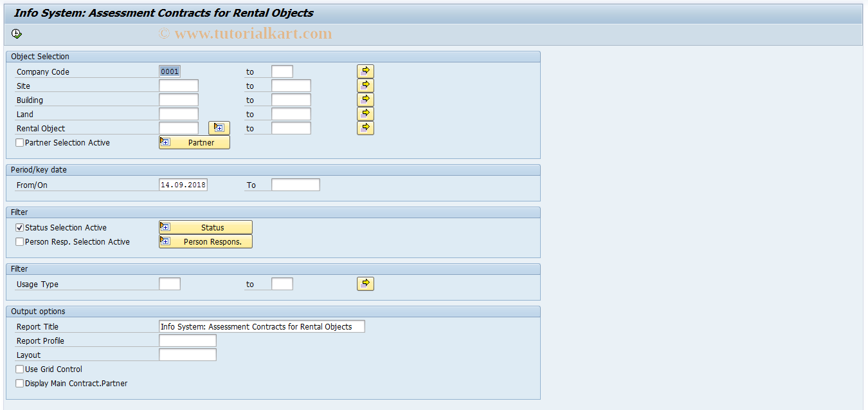Check Display Main Contract.Partner option

click(19, 384)
